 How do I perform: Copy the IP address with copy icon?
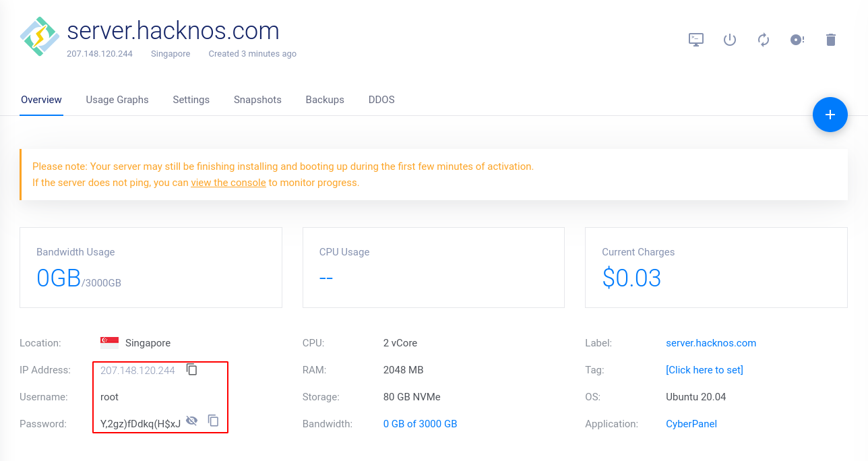tap(192, 369)
